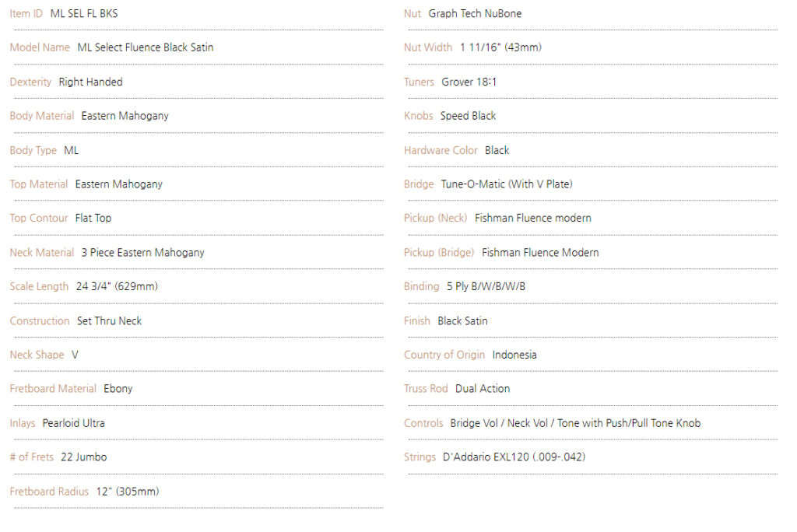The height and width of the screenshot is (532, 797).
Task: Click Body Material Eastern Mahogany text
Action: pos(125,116)
